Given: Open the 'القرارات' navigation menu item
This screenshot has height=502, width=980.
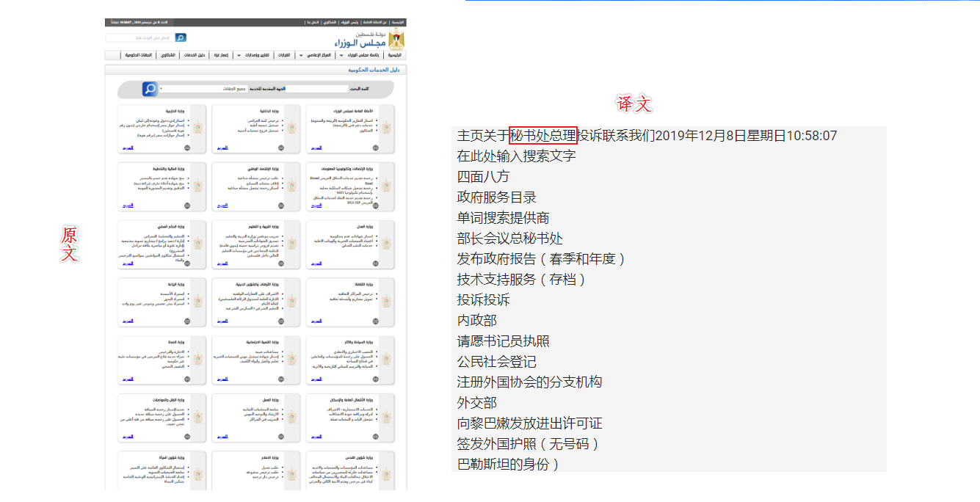Looking at the screenshot, I should pos(283,56).
